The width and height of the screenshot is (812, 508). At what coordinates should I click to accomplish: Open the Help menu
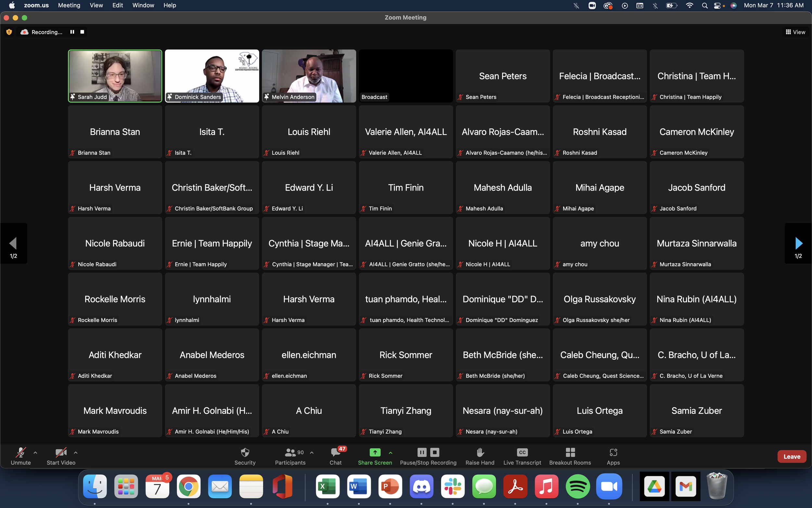tap(170, 6)
